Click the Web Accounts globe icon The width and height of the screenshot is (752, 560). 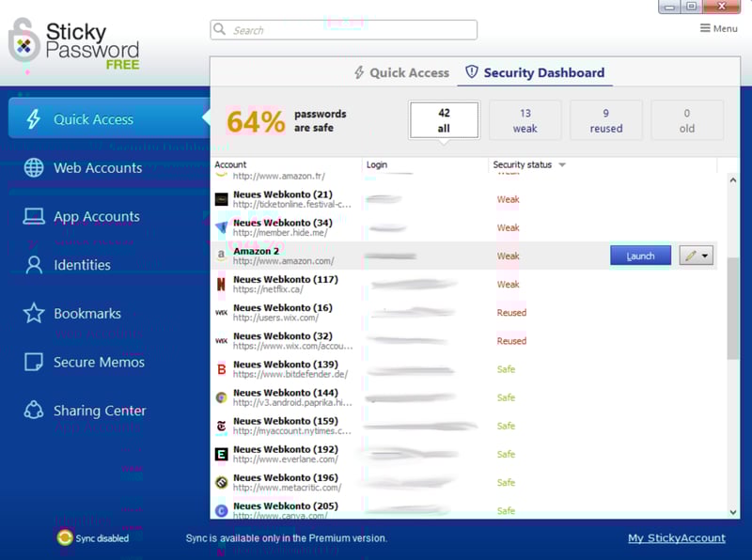(x=34, y=167)
